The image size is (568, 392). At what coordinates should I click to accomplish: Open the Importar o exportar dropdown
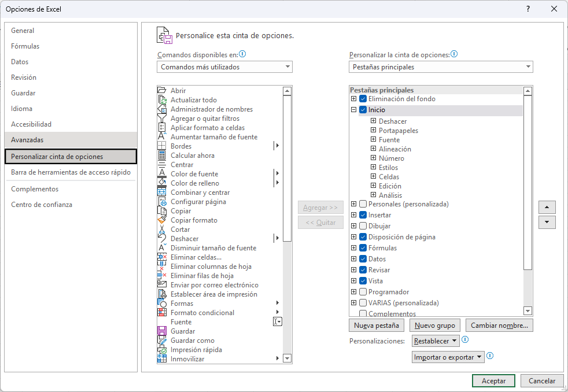point(448,357)
